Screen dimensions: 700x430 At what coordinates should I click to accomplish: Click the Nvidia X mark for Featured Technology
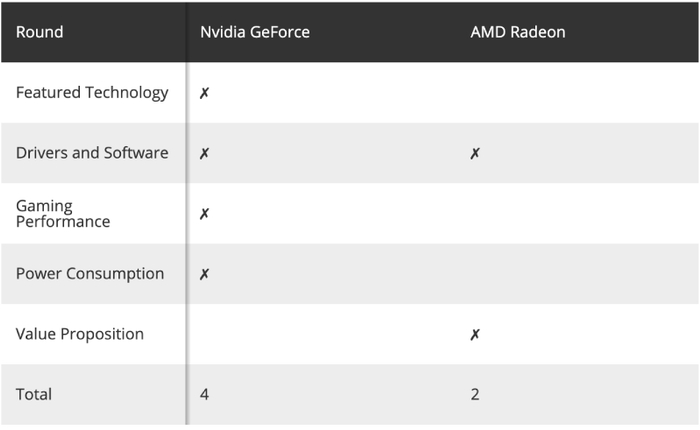point(204,93)
